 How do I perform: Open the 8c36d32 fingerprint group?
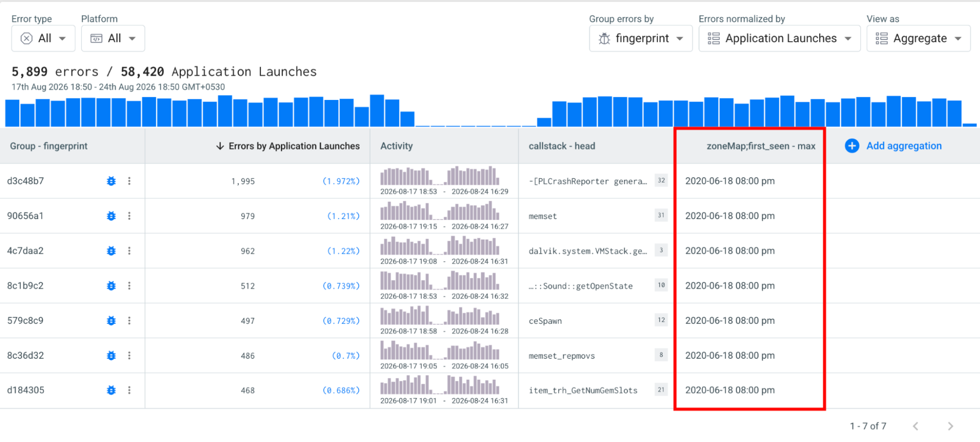[x=25, y=355]
